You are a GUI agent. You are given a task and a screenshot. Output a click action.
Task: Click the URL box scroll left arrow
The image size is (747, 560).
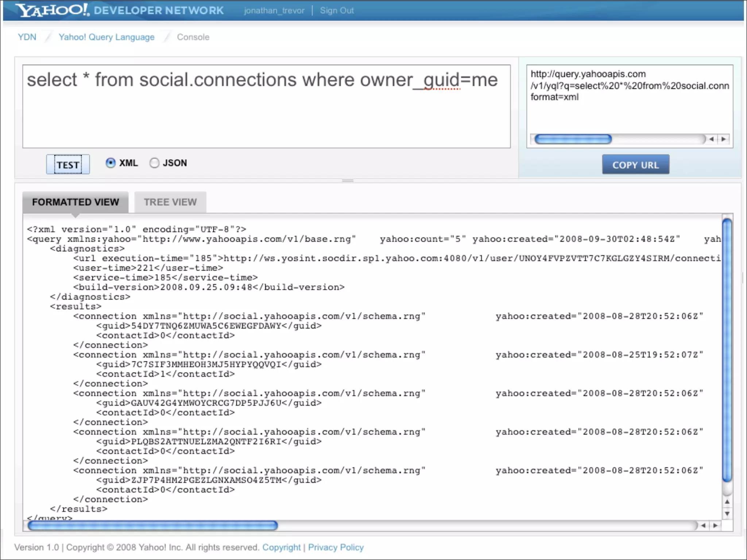click(711, 139)
